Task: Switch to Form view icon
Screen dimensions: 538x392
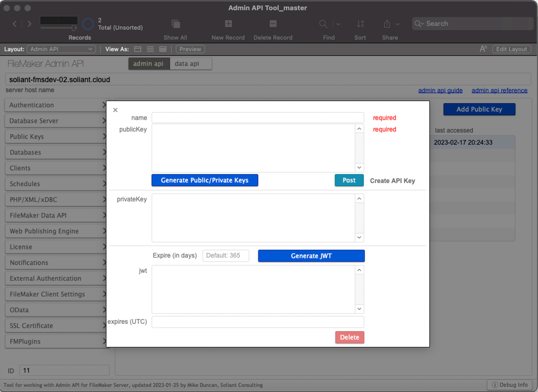Action: pos(138,49)
